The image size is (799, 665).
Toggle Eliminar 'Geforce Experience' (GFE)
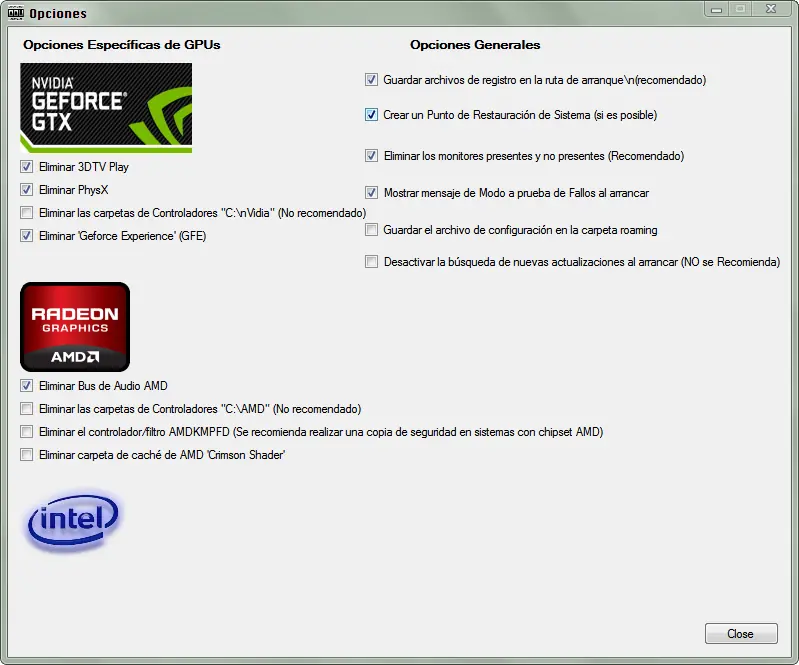coord(26,235)
